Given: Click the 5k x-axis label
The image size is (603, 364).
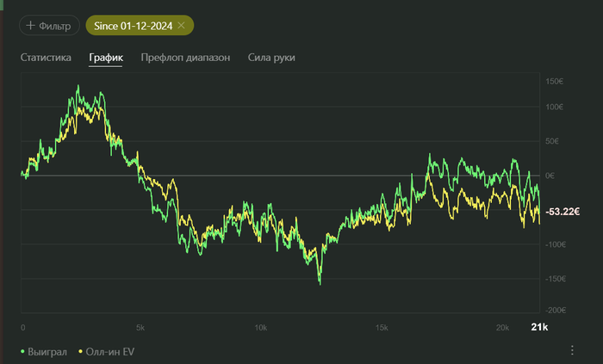Looking at the screenshot, I should [140, 328].
